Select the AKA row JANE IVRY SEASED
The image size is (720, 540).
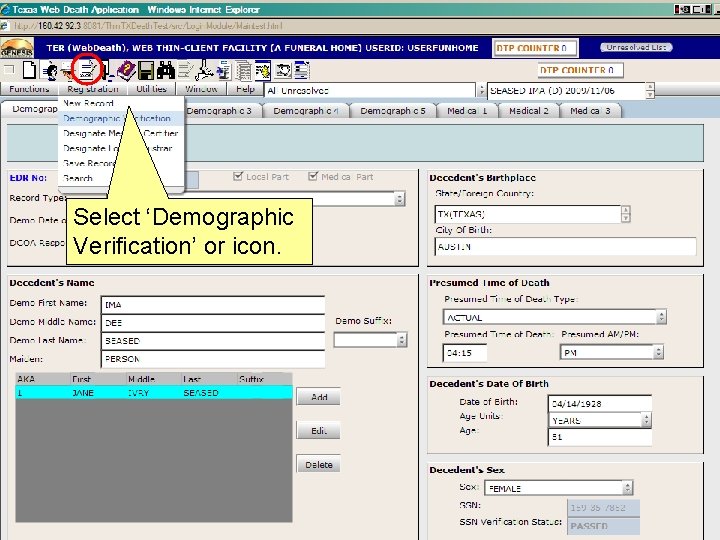click(154, 393)
